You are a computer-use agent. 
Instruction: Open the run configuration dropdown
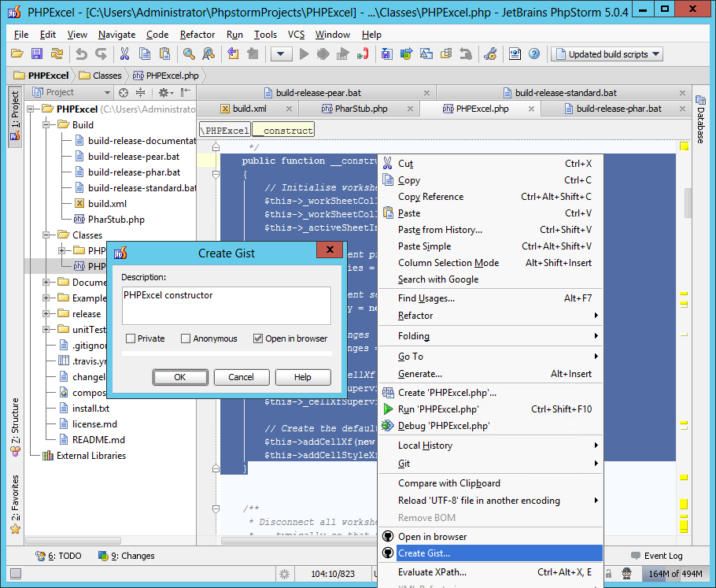click(x=280, y=54)
